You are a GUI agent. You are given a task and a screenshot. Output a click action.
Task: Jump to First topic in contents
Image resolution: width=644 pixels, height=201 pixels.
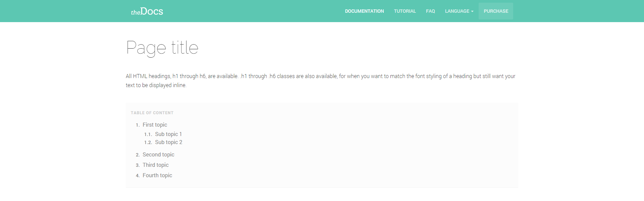pos(155,125)
